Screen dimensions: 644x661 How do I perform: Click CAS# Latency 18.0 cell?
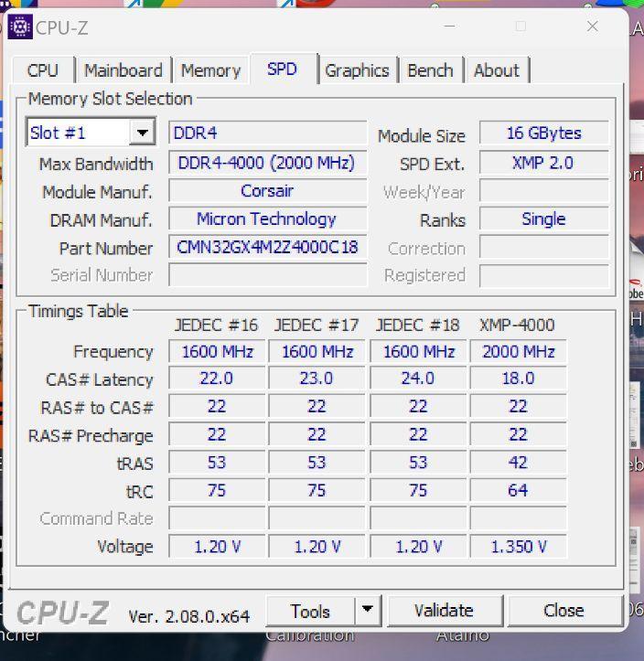[519, 378]
